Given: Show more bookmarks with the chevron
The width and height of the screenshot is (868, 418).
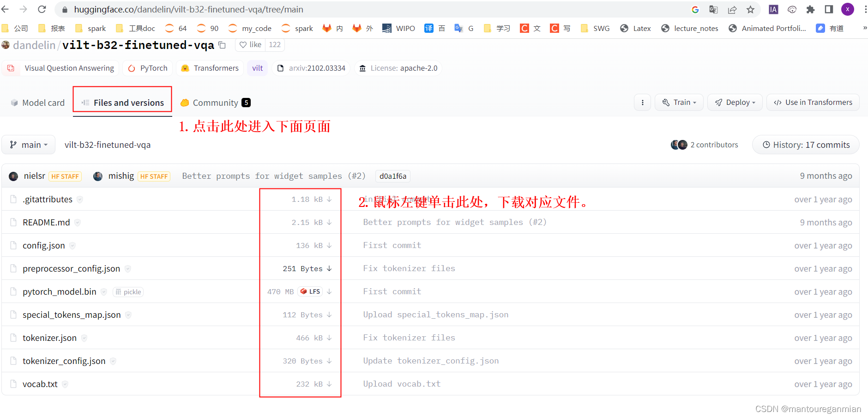Looking at the screenshot, I should click(x=864, y=28).
